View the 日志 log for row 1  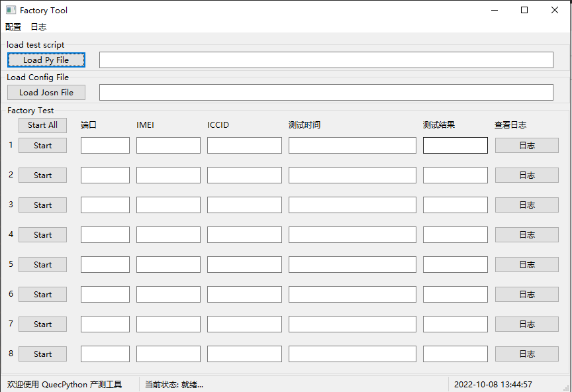tap(527, 146)
